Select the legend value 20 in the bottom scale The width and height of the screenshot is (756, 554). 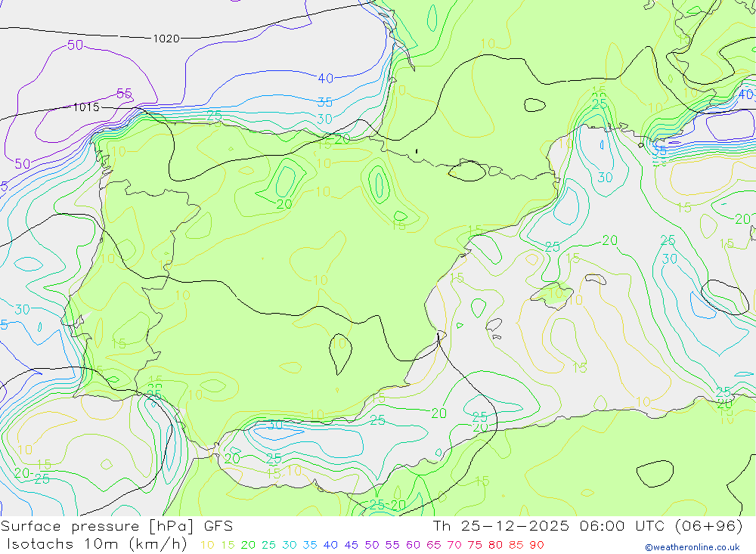point(248,545)
